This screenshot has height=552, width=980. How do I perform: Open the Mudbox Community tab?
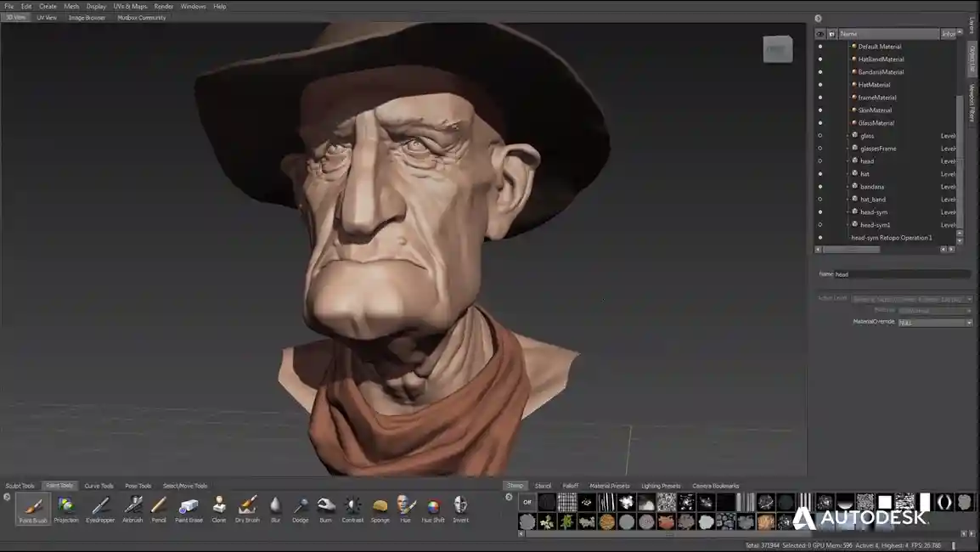coord(142,17)
